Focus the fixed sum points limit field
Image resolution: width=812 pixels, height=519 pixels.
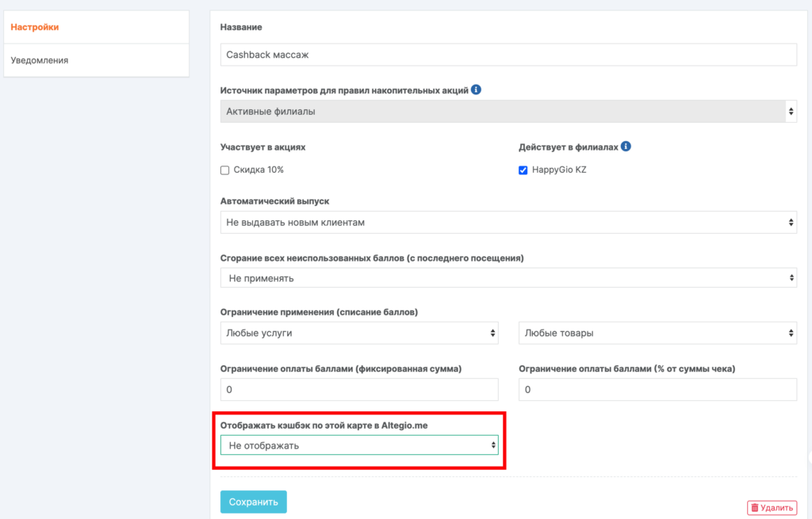[359, 390]
